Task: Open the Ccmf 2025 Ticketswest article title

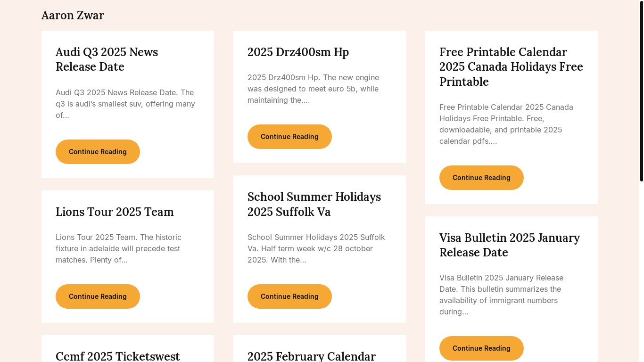Action: (118, 356)
